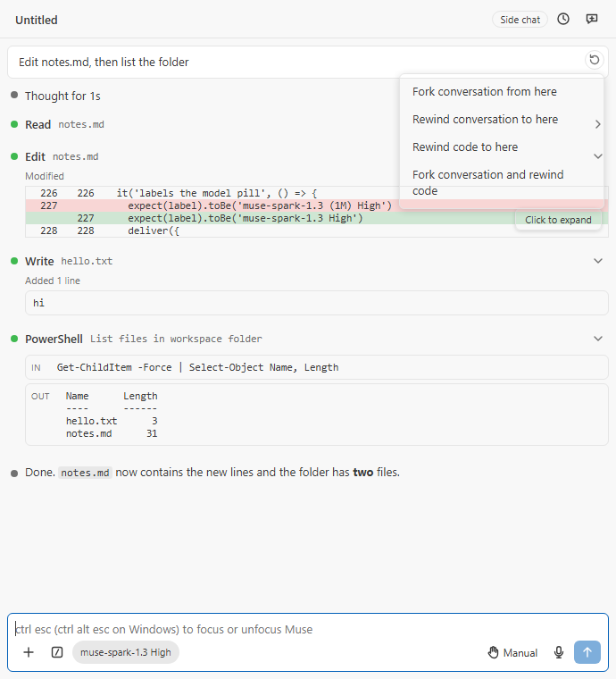Click PowerShell List files in workspace folder
This screenshot has width=616, height=679.
point(144,339)
